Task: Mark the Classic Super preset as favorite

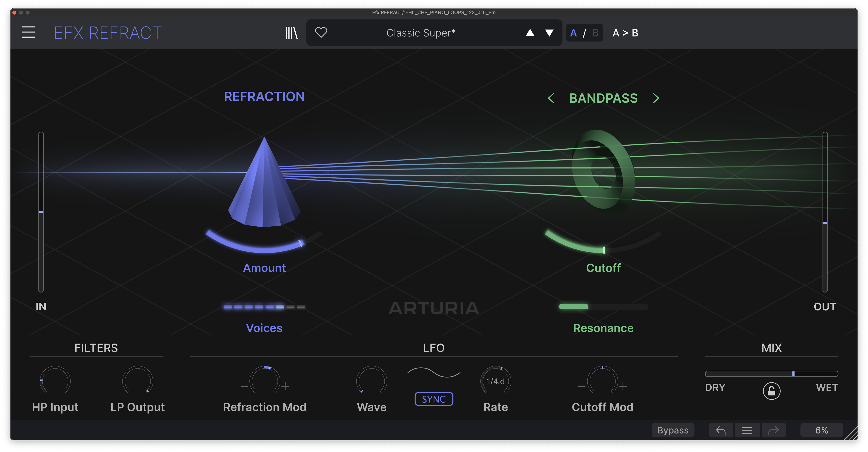Action: pyautogui.click(x=321, y=32)
